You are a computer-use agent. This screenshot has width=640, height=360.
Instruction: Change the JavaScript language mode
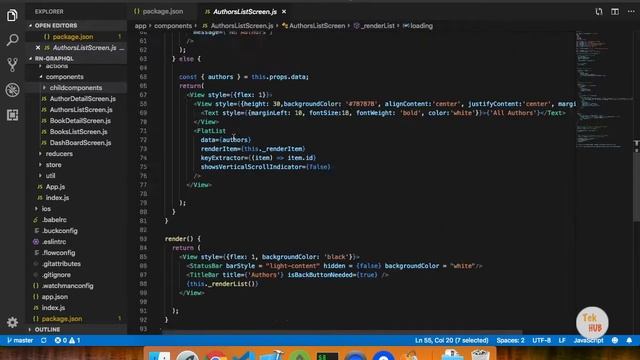pos(588,340)
